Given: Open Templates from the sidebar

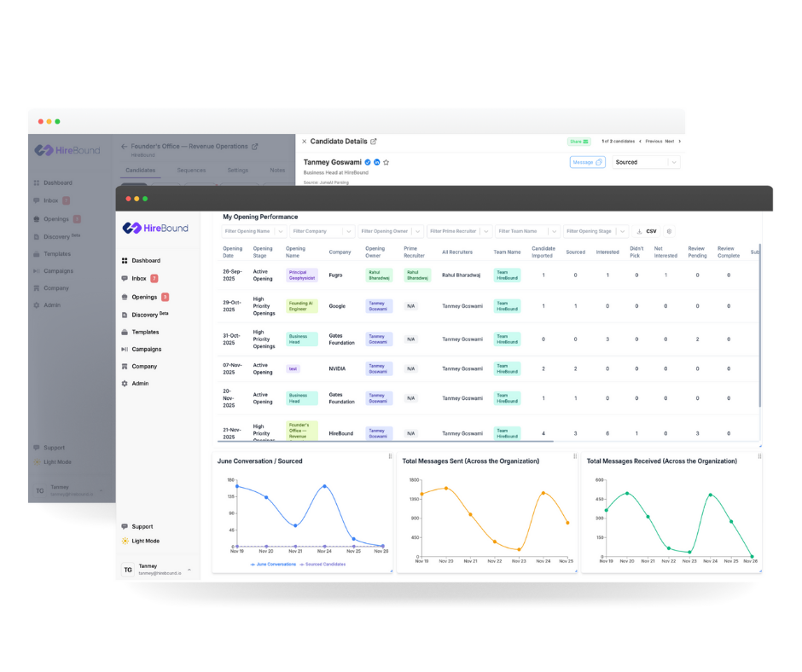Looking at the screenshot, I should click(147, 331).
